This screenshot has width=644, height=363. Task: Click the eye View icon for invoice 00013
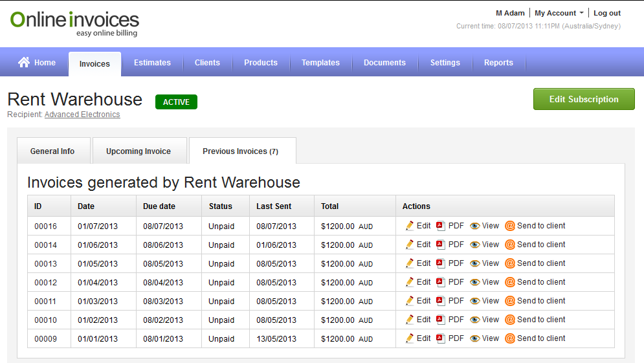[475, 263]
